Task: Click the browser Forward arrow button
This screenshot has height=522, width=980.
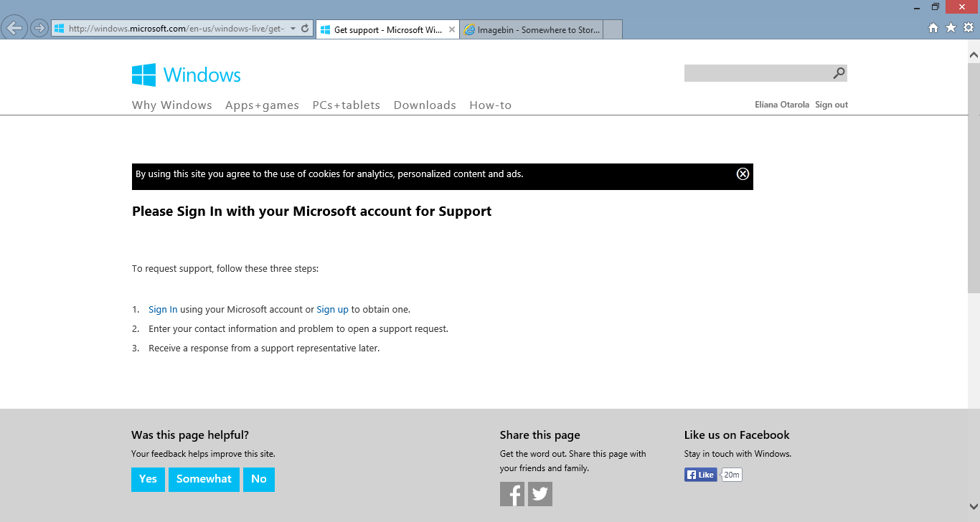Action: click(39, 29)
